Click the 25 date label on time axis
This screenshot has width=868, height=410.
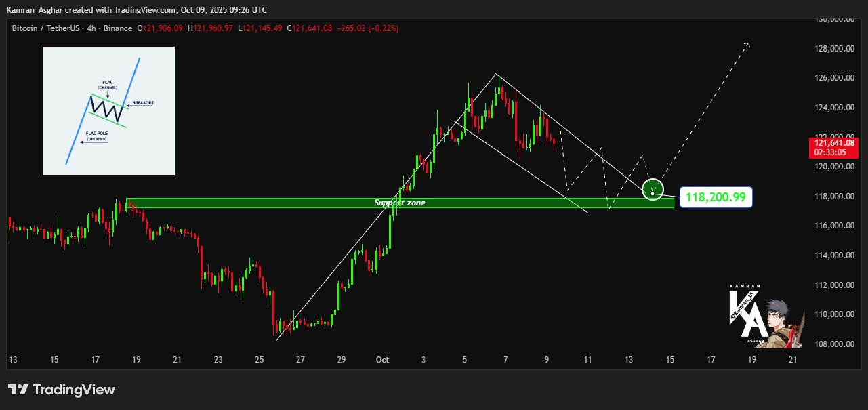260,359
